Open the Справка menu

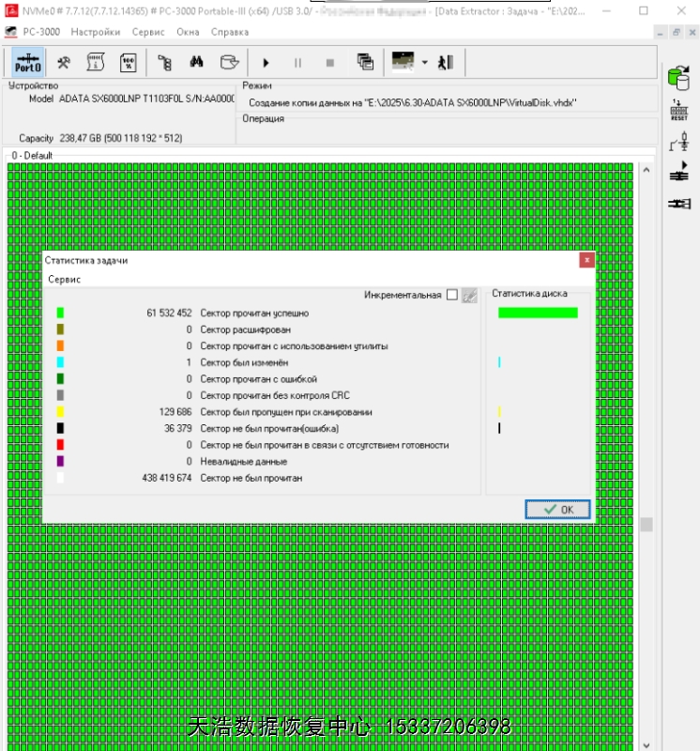(x=230, y=32)
